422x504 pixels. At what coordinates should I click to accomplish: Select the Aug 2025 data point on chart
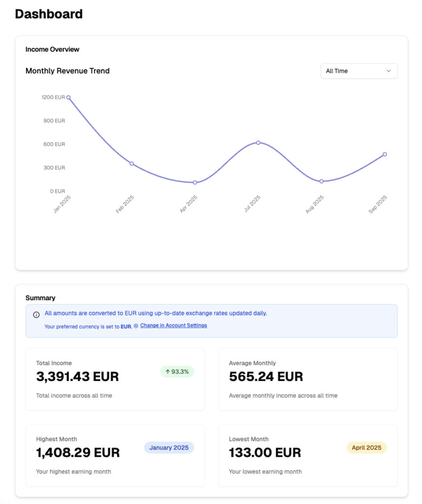point(322,182)
